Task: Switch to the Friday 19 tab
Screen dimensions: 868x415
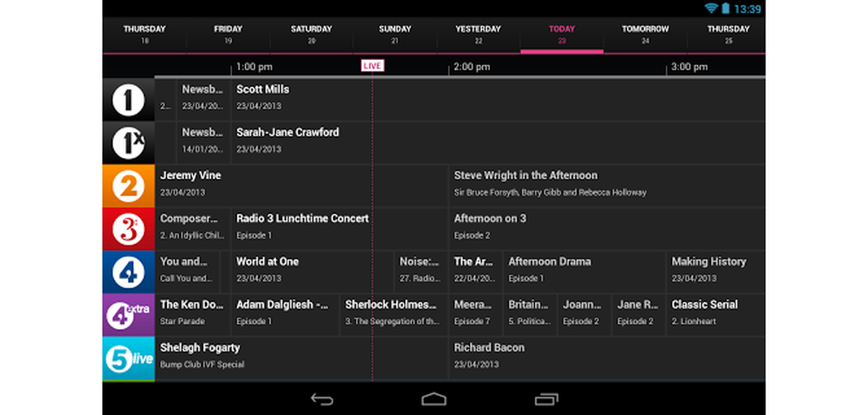Action: pos(228,34)
